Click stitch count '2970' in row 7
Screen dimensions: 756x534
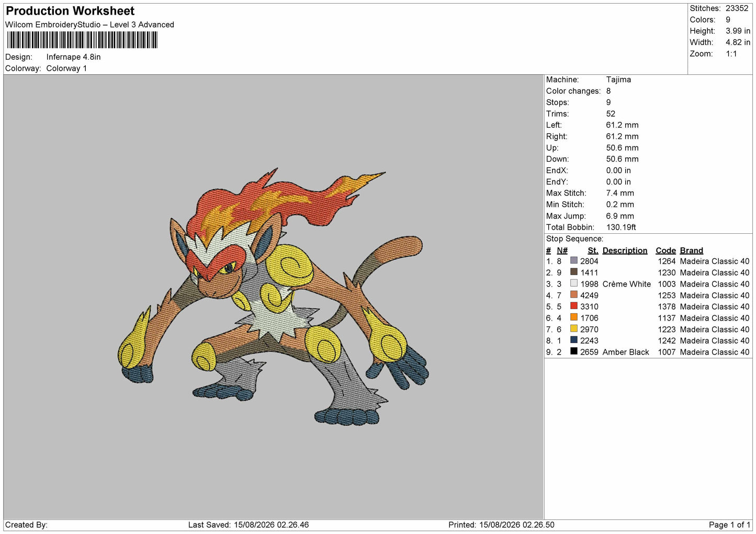589,330
